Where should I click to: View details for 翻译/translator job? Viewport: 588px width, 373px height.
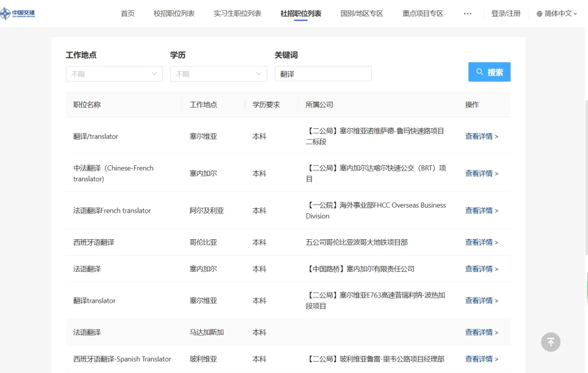point(481,136)
